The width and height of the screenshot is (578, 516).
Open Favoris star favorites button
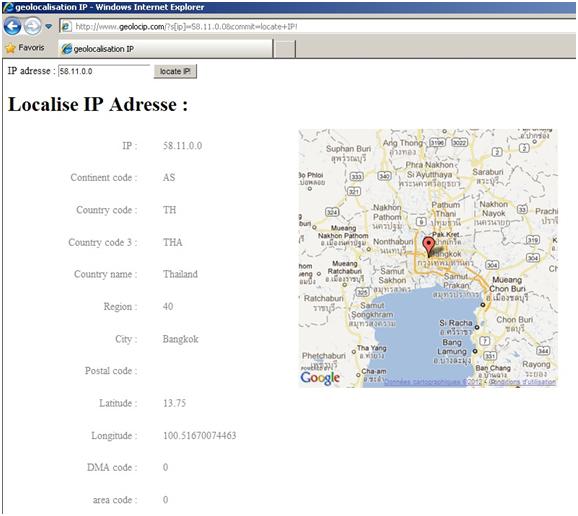(25, 48)
